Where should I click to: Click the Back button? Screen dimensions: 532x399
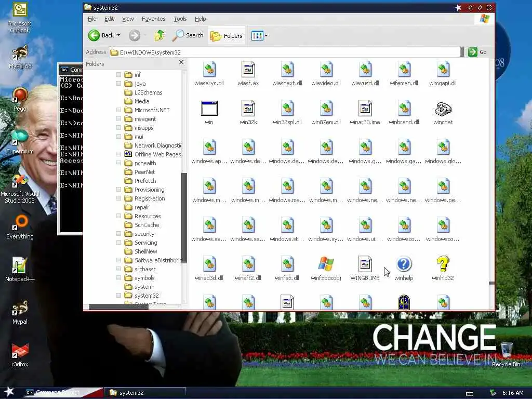point(101,35)
